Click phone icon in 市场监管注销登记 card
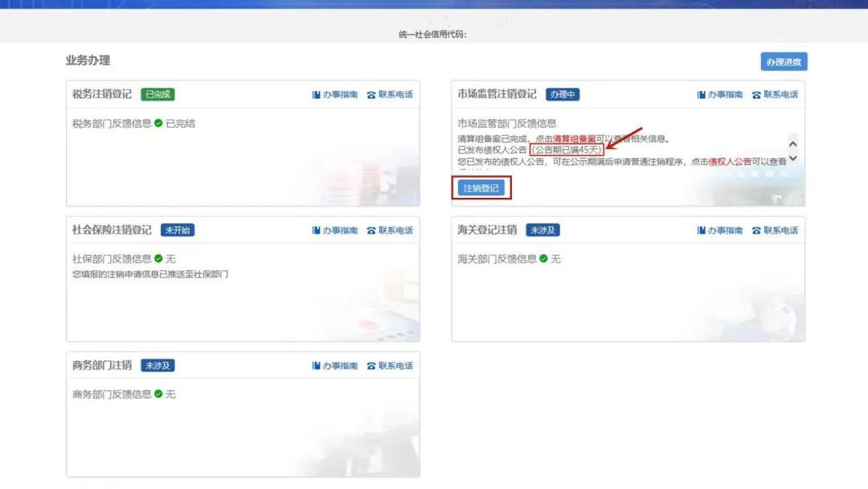The image size is (868, 489). click(756, 95)
